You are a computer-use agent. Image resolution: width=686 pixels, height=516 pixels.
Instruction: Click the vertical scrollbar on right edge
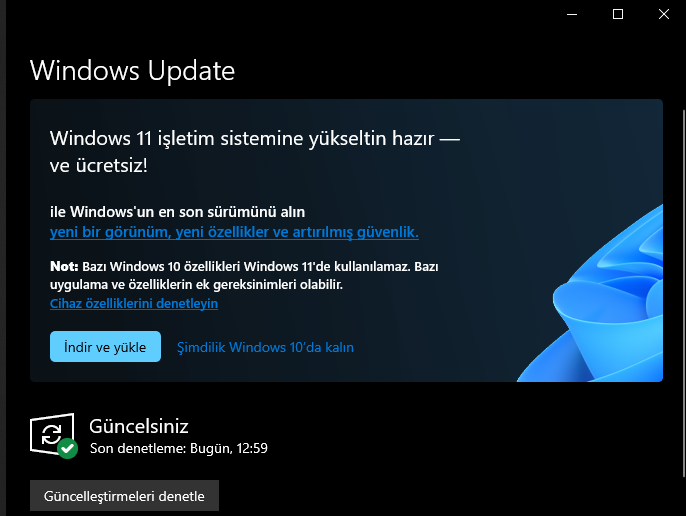[684, 293]
